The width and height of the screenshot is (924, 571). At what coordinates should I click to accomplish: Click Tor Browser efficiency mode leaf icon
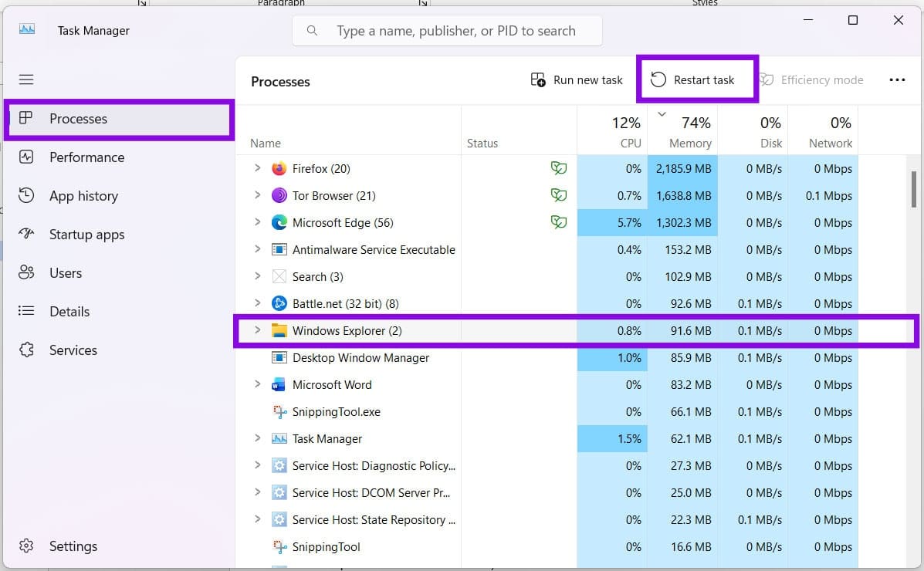(x=559, y=195)
